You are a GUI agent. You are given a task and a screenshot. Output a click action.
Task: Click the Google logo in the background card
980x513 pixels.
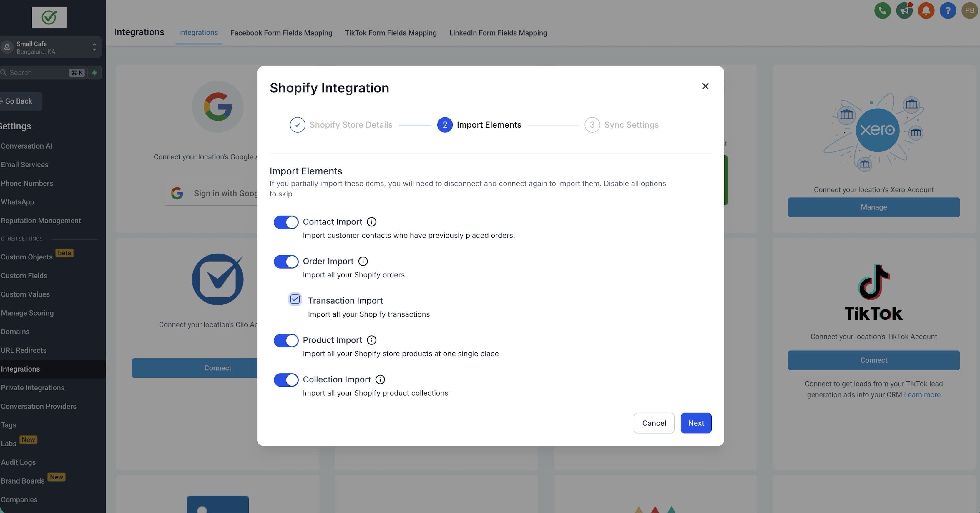point(217,107)
